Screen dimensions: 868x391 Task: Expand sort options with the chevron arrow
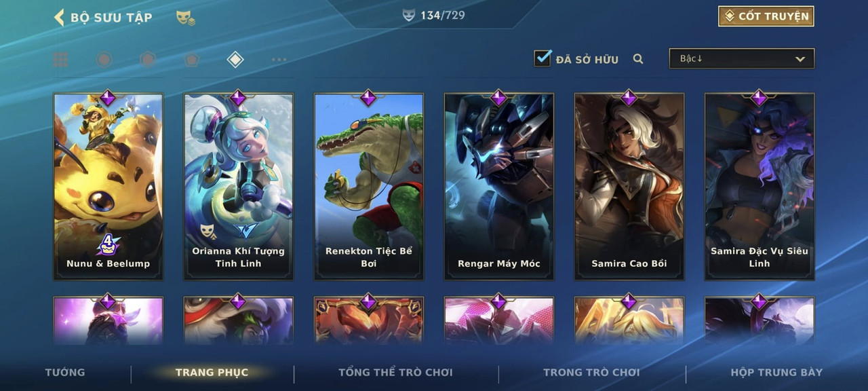tap(800, 59)
